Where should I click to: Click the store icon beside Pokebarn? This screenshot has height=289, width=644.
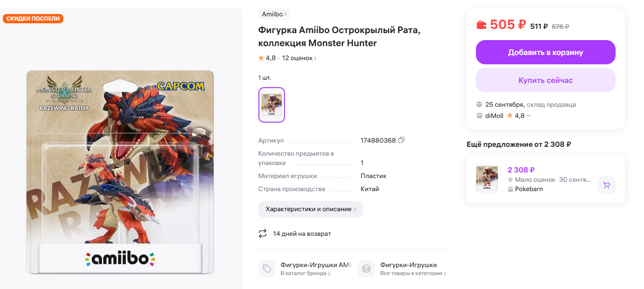click(x=510, y=189)
